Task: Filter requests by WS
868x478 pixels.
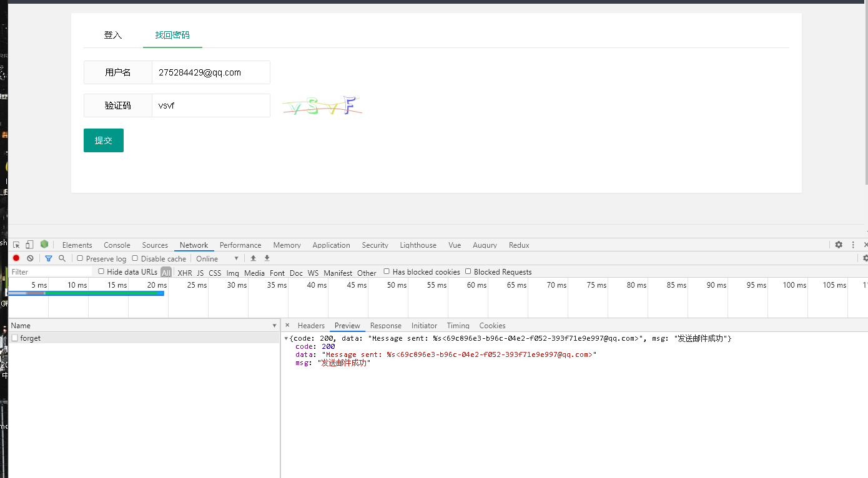Action: pyautogui.click(x=313, y=273)
